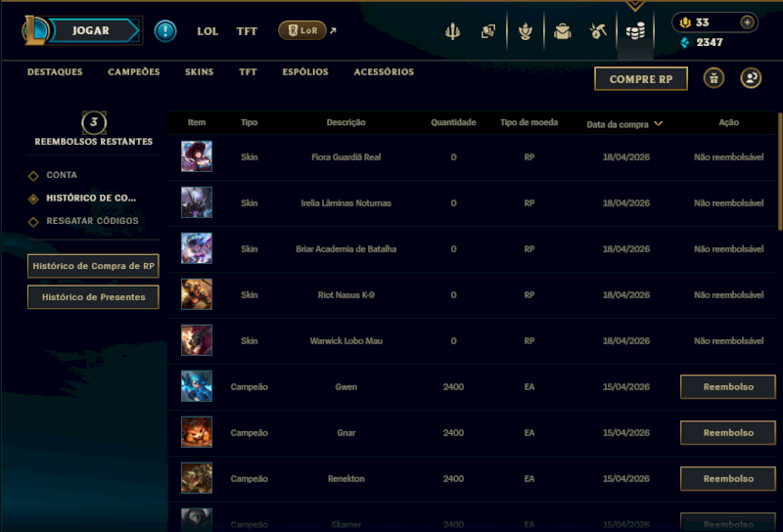Click Irelia Lâminas Noturnas skin thumbnail
The width and height of the screenshot is (783, 532).
197,202
